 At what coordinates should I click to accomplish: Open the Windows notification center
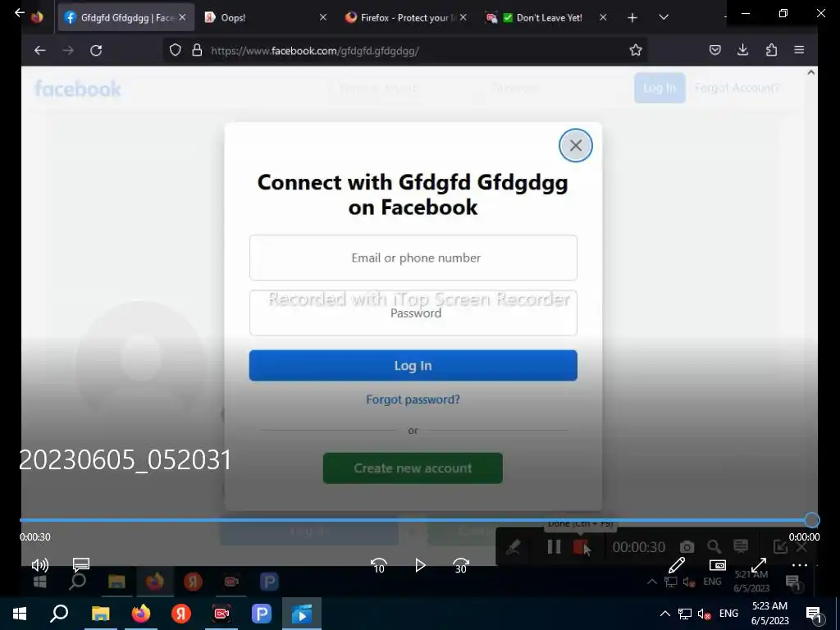pos(814,614)
